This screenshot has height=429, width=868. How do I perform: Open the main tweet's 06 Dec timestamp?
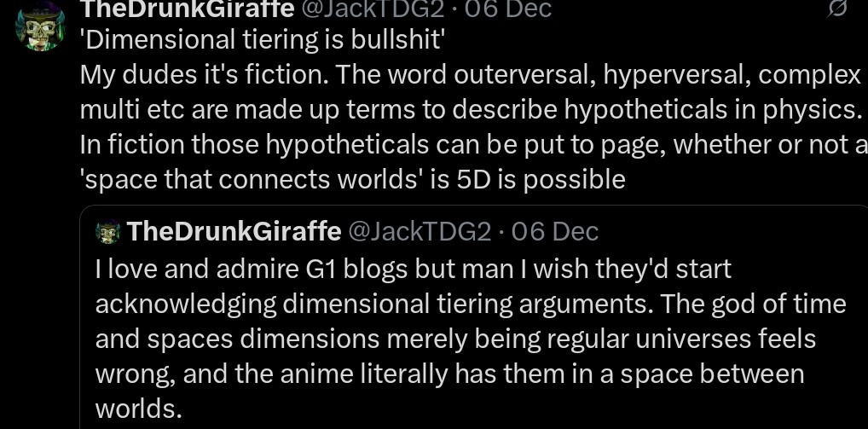pyautogui.click(x=508, y=8)
